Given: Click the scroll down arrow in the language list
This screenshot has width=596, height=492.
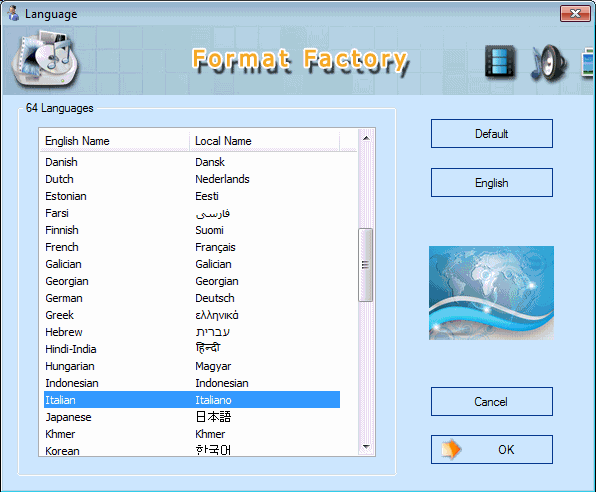Looking at the screenshot, I should coord(366,447).
